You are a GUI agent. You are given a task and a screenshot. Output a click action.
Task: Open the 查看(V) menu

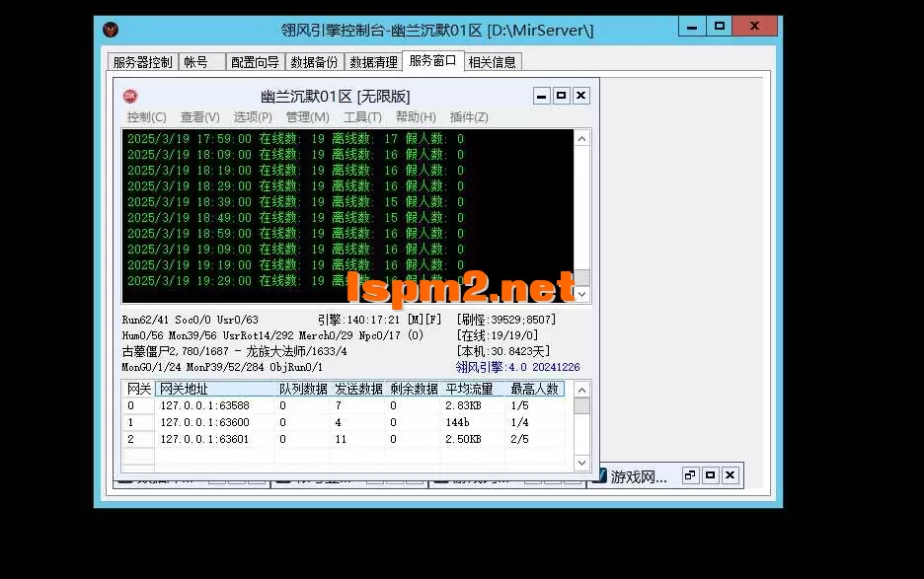199,117
